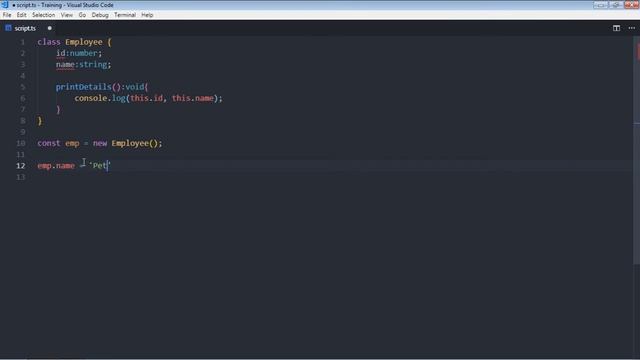Open the editor More Actions ellipsis

click(631, 28)
